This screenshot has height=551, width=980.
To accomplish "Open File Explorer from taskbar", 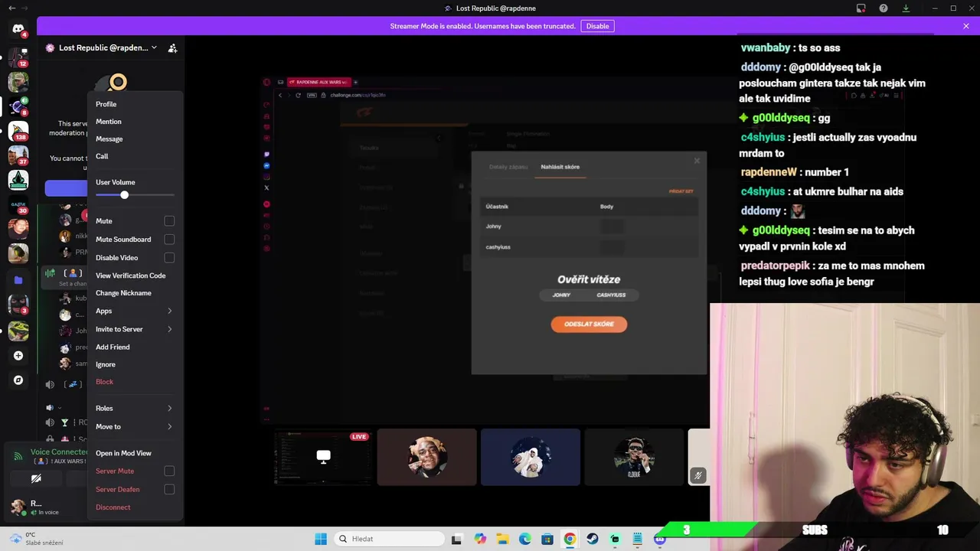I will point(502,539).
